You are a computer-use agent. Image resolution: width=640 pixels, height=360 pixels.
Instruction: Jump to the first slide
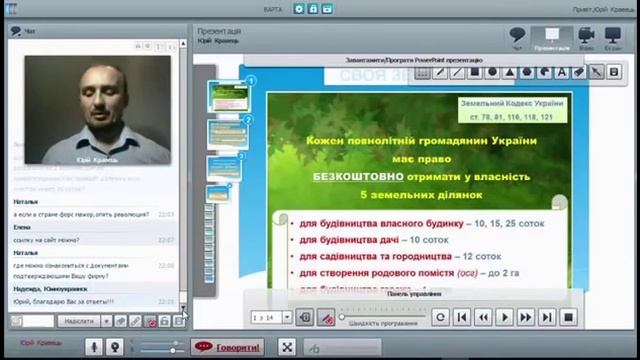coord(462,317)
